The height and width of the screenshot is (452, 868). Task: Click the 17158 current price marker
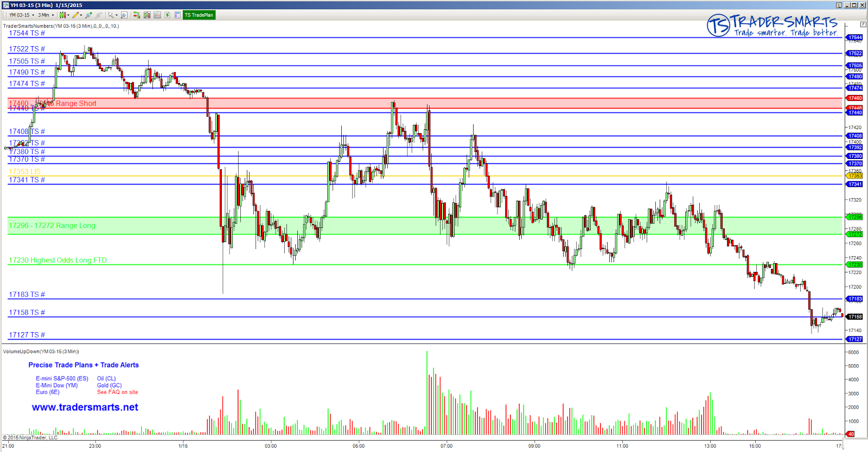click(x=855, y=317)
